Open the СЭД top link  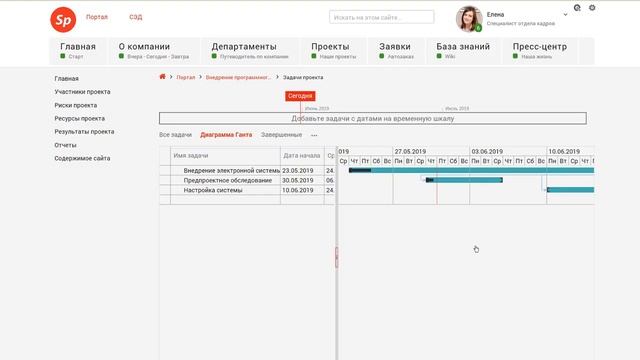pos(136,17)
